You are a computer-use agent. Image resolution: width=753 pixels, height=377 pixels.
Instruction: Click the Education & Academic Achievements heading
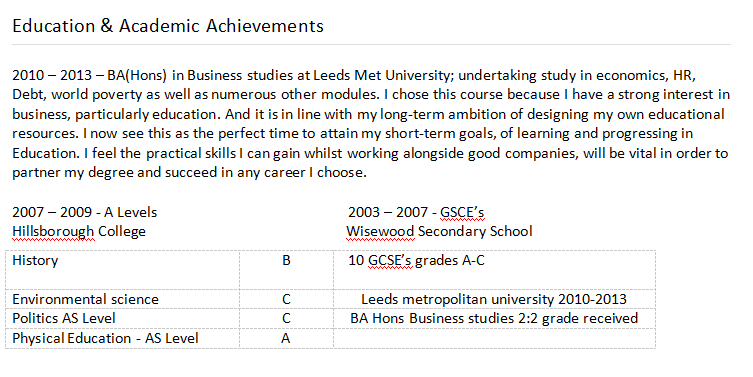coord(168,26)
